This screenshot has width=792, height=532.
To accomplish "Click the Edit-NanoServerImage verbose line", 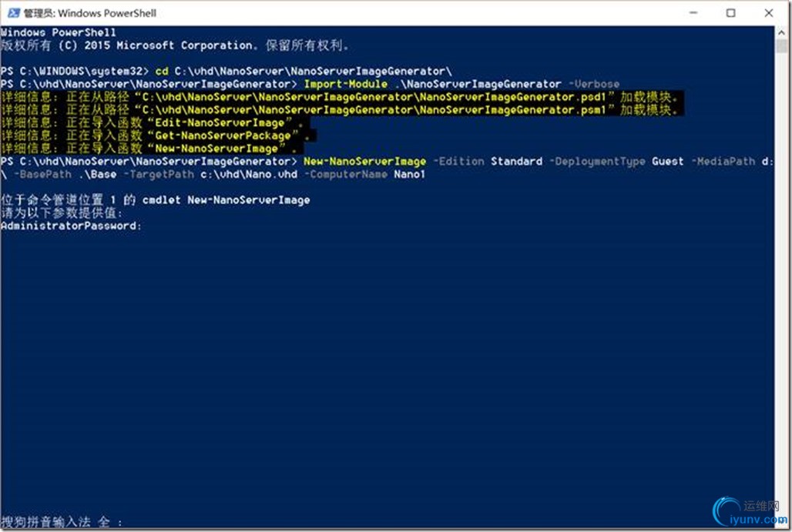I will (152, 122).
